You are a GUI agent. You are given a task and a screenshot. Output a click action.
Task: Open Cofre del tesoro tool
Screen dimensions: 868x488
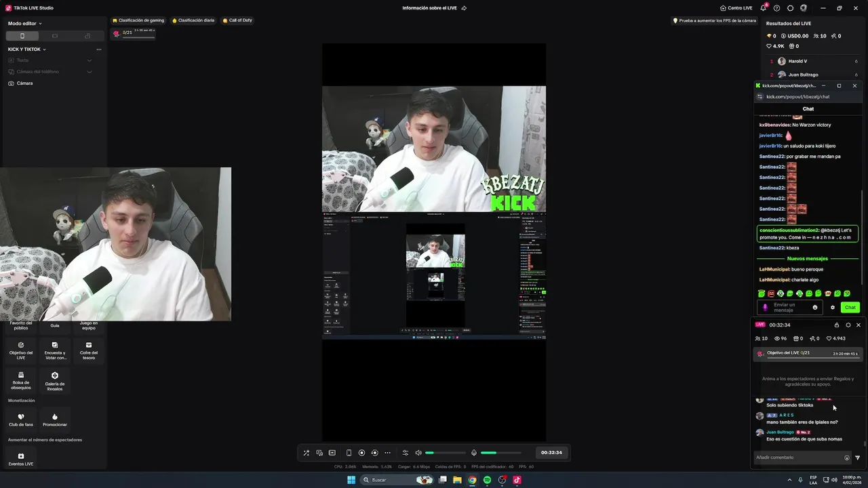pyautogui.click(x=89, y=350)
